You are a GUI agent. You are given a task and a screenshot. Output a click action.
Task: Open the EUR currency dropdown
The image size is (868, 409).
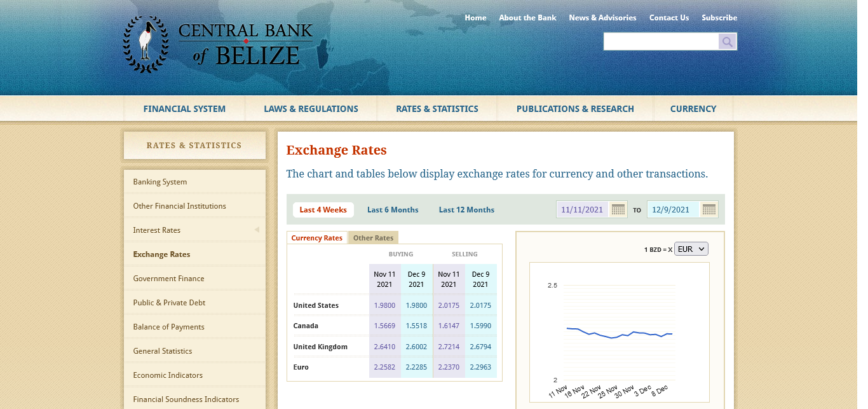(x=691, y=249)
